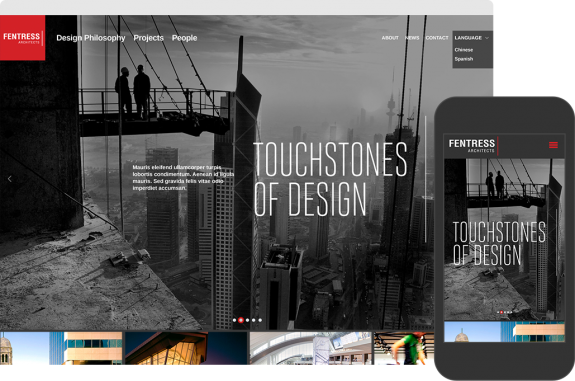Screen dimensions: 575x381
Task: Select the first slider dot
Action: click(x=234, y=320)
